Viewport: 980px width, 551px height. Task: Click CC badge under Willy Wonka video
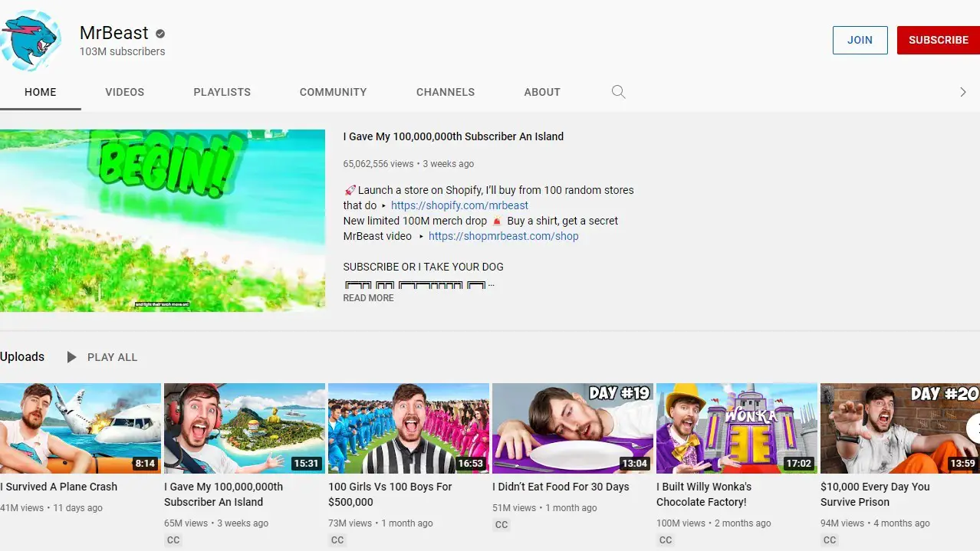(x=666, y=540)
